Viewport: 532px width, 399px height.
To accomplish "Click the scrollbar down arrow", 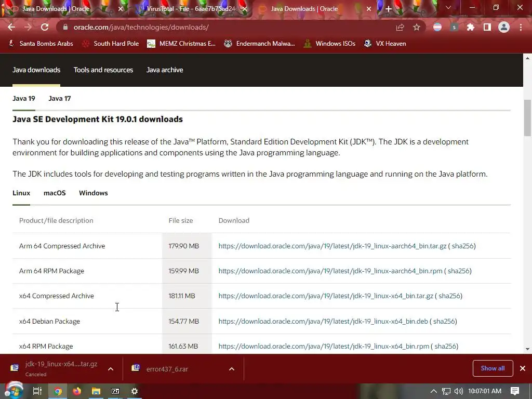I will click(x=527, y=349).
